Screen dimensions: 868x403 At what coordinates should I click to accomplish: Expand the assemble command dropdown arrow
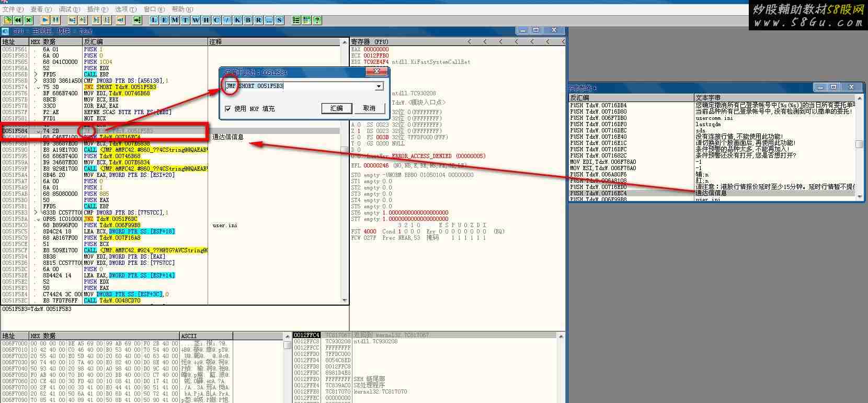coord(379,86)
